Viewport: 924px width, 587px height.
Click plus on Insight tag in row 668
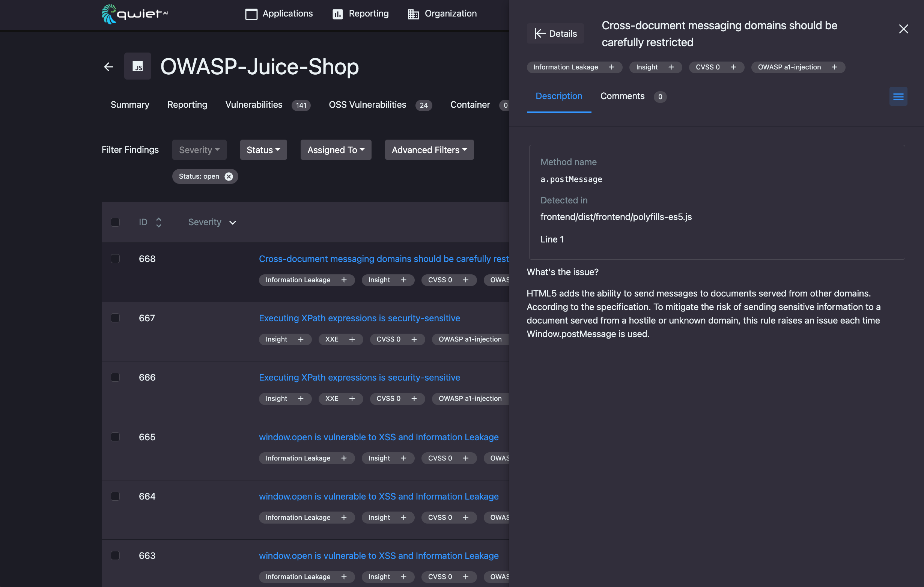[x=403, y=280]
